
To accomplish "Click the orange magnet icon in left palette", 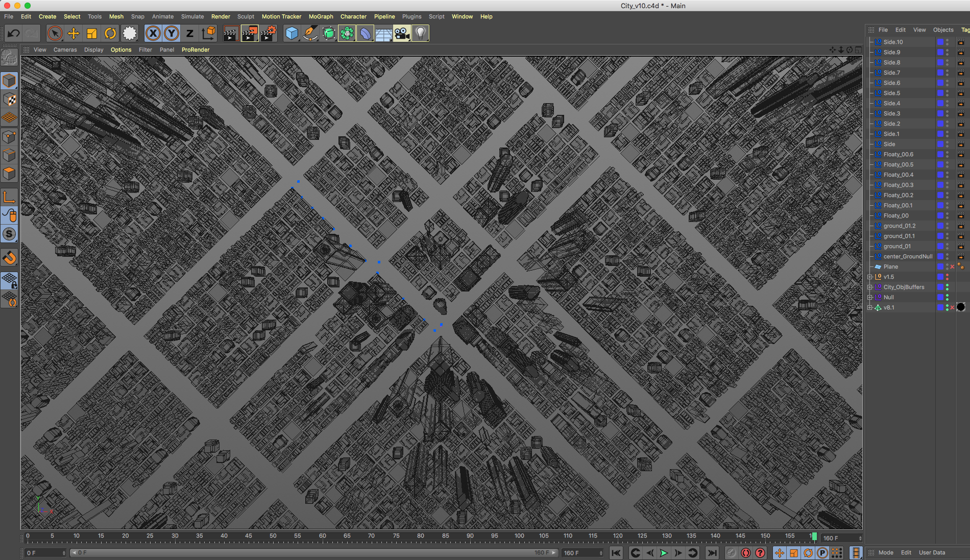I will click(9, 258).
